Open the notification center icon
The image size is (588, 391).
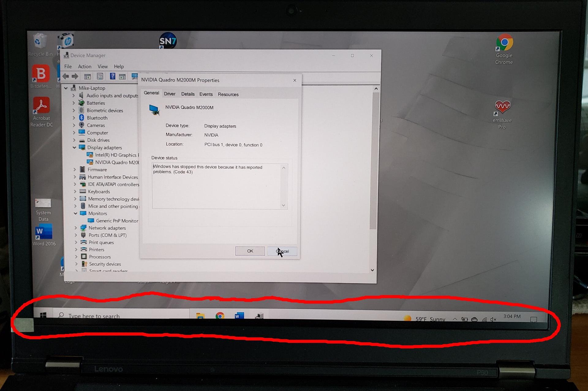pos(534,319)
